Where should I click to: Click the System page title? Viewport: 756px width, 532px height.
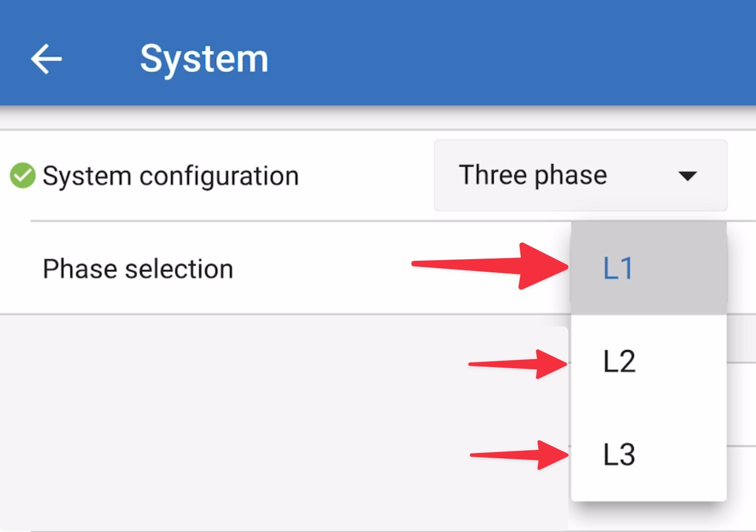coord(204,58)
